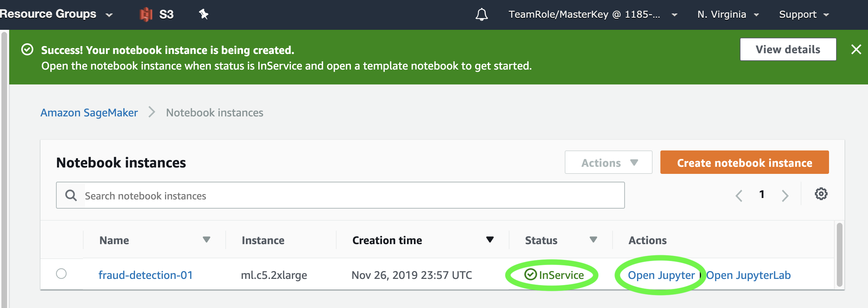Sort by Creation time column arrow
Viewport: 868px width, 308px height.
[x=490, y=240]
